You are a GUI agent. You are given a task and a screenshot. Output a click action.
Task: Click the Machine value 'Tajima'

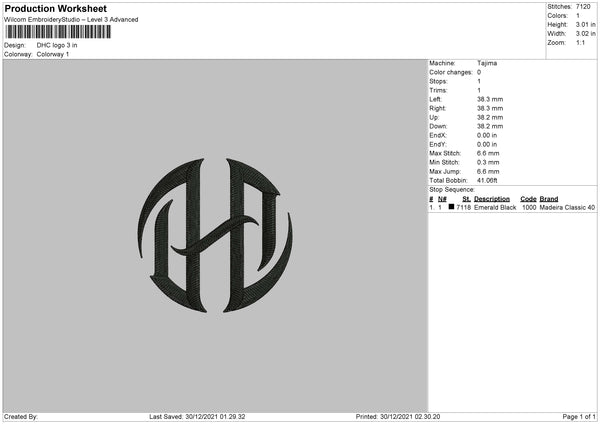487,63
